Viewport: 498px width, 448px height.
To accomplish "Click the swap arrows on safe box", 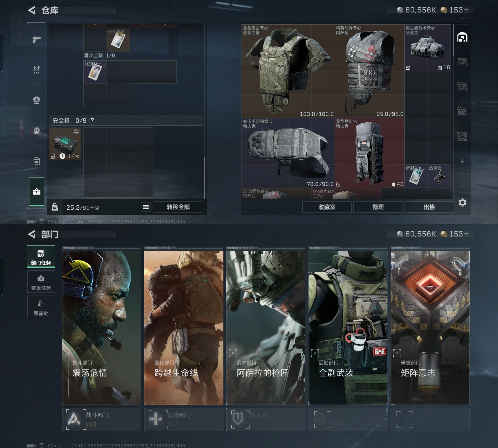I will click(x=76, y=132).
